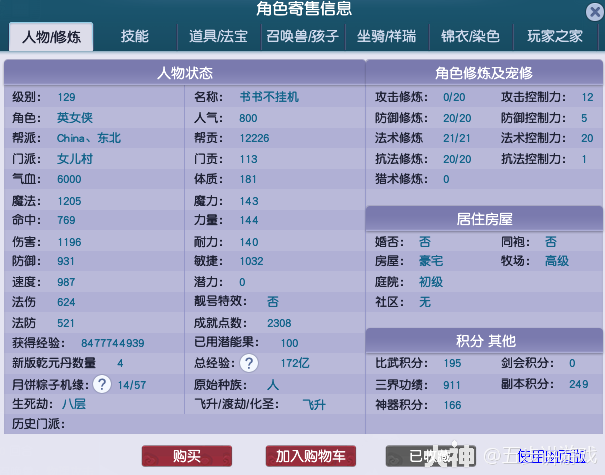Screen dimensions: 605x475
Task: Click 气血 value 6000
Action: (69, 179)
